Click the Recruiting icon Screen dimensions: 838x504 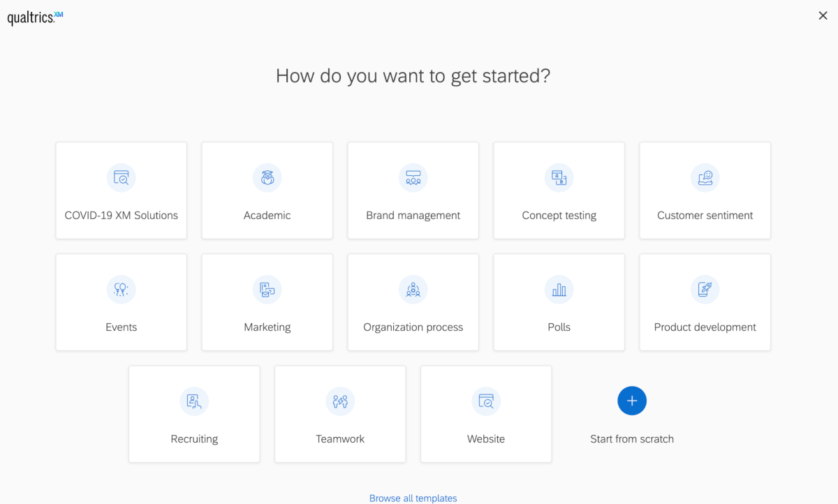click(x=194, y=401)
